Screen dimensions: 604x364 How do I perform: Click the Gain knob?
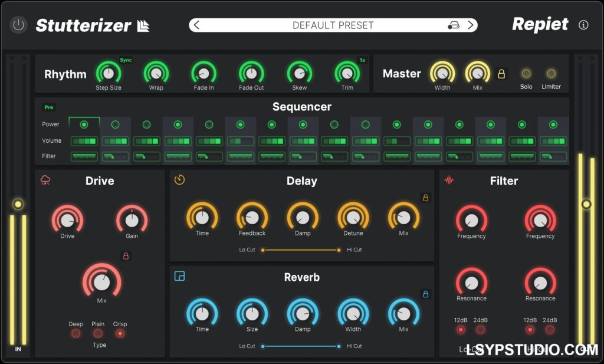coord(132,220)
